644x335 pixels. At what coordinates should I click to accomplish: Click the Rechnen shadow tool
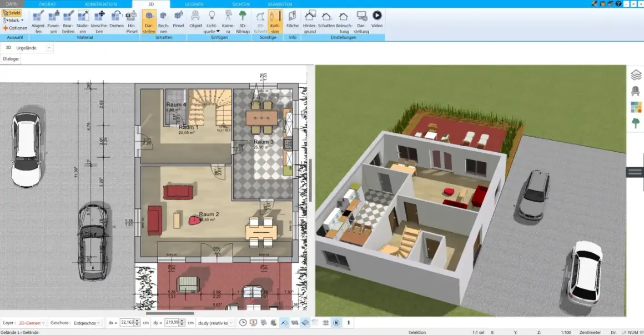click(163, 22)
